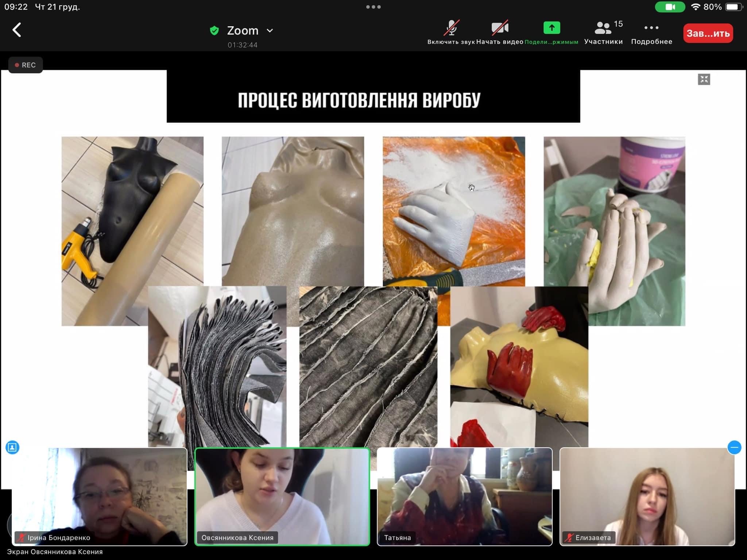This screenshot has height=560, width=747.
Task: Select Овсянникова Ксения's active speaker tile
Action: (x=282, y=497)
